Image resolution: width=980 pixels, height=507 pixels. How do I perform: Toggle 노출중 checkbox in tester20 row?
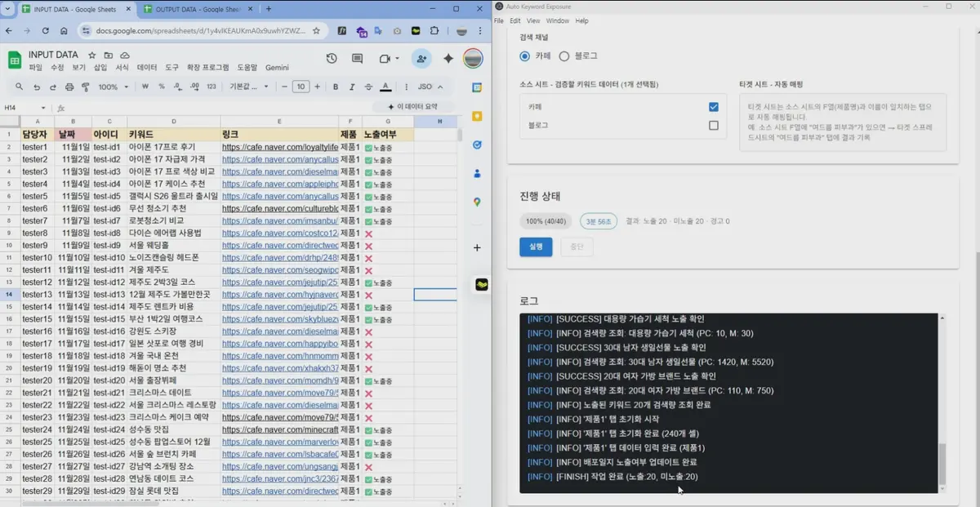tap(368, 382)
